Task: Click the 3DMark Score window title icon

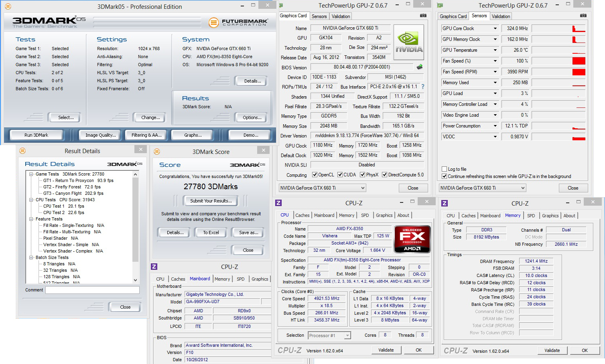Action: click(157, 151)
